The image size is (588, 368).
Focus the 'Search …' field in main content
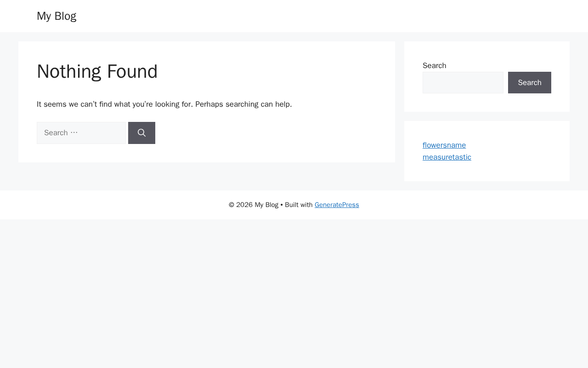pos(81,133)
